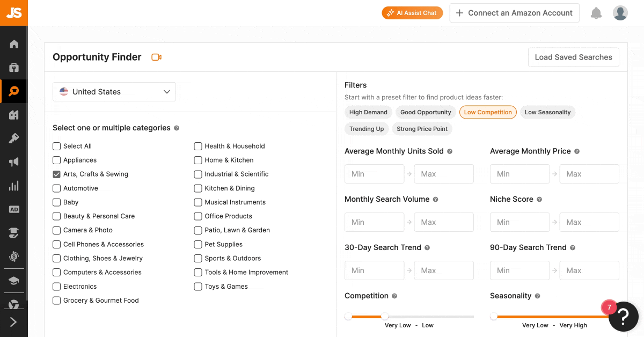Apply the Good Opportunity preset filter
Image resolution: width=644 pixels, height=337 pixels.
426,112
